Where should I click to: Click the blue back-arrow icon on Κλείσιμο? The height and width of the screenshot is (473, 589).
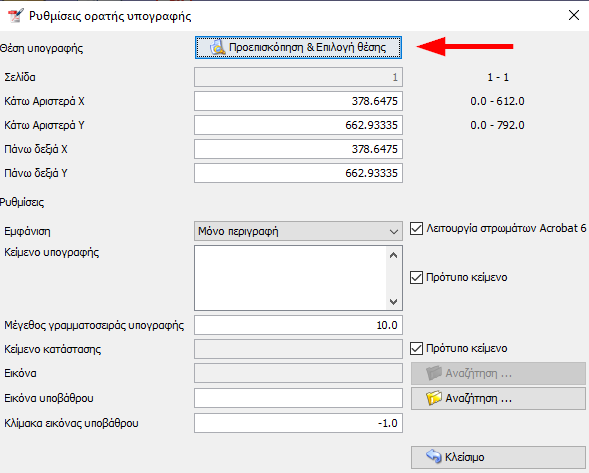point(433,456)
